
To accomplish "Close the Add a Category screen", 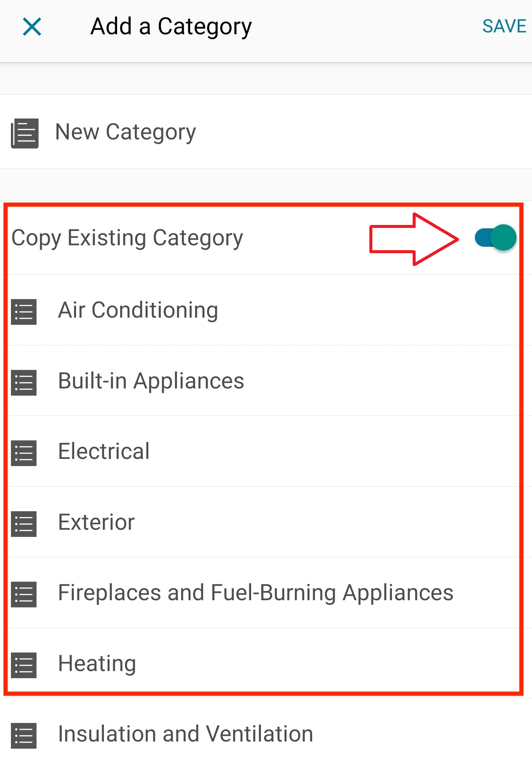I will tap(32, 27).
